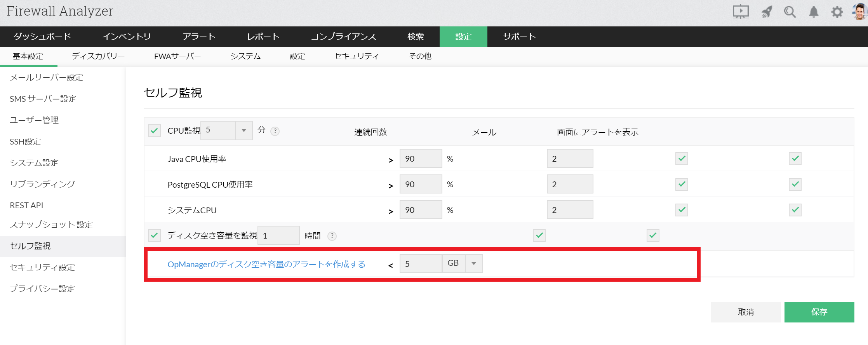Switch to the FWAサーバー sub-tab
Viewport: 868px width, 345px height.
[177, 56]
